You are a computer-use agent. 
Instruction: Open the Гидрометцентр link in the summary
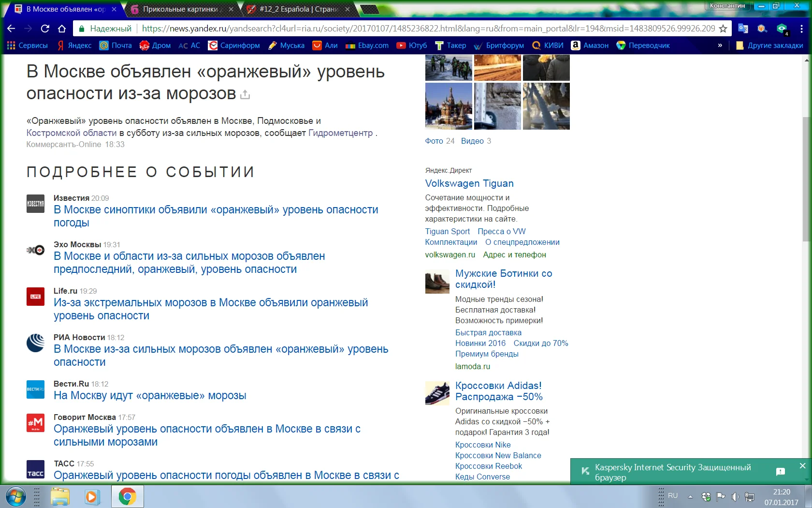[x=340, y=133]
